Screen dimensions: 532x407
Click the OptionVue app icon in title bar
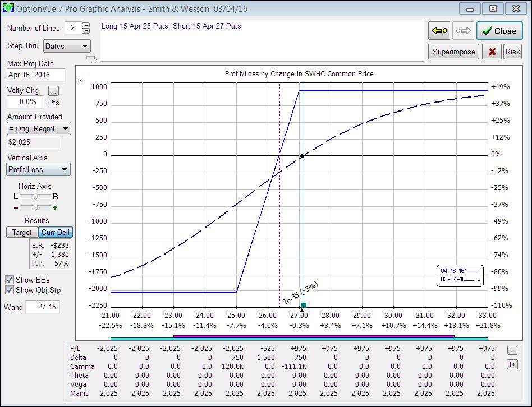[x=8, y=7]
